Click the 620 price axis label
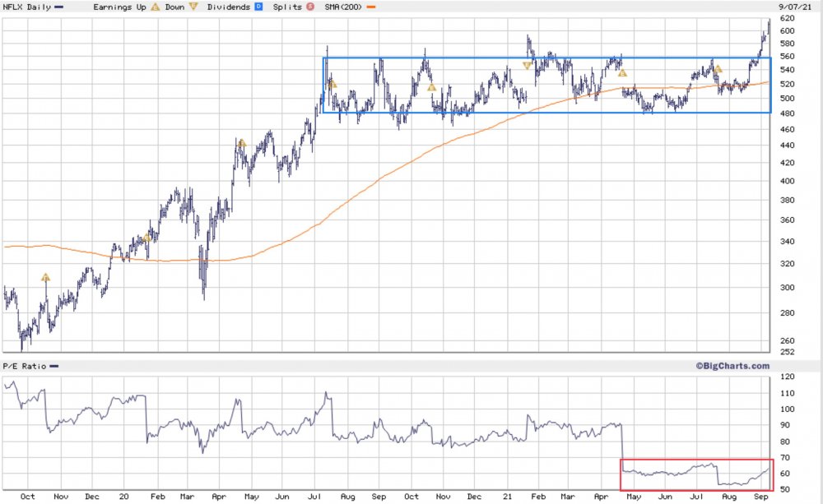The width and height of the screenshot is (823, 504). [788, 18]
